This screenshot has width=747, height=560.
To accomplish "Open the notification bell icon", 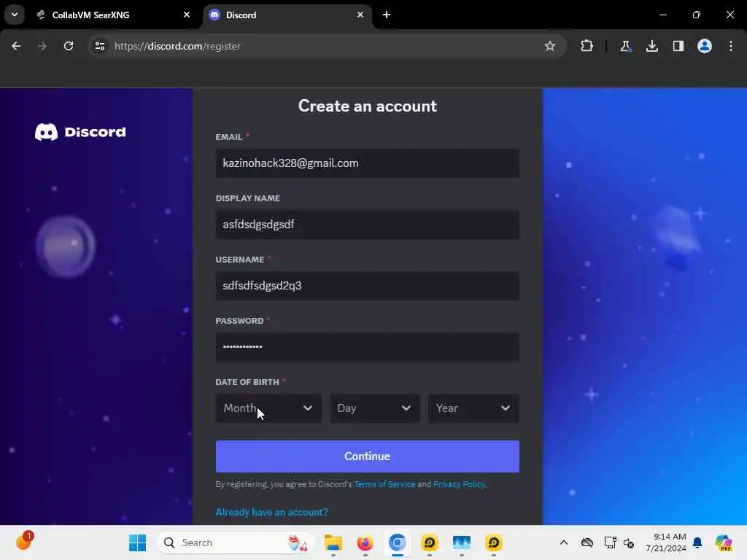I will 697,542.
